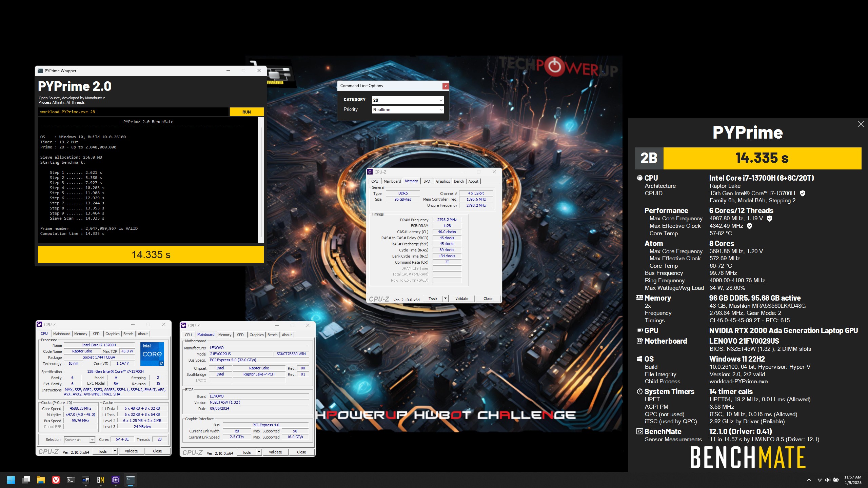Close the Command Line Options dialog
Image resolution: width=868 pixels, height=488 pixels.
pos(446,86)
